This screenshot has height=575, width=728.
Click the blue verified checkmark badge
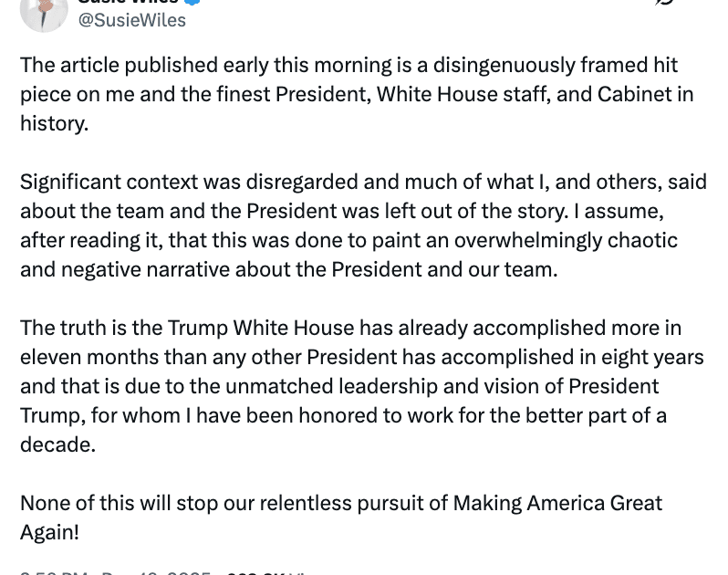[192, 2]
